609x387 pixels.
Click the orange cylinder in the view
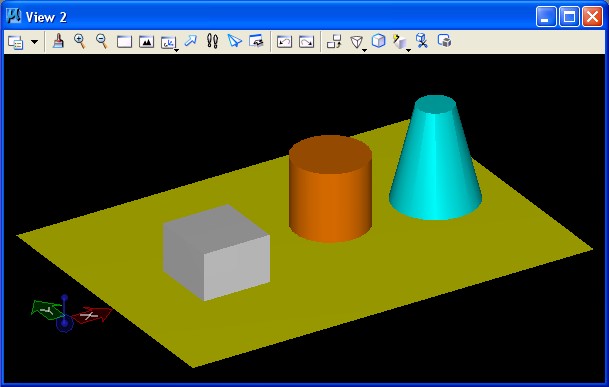pyautogui.click(x=331, y=189)
